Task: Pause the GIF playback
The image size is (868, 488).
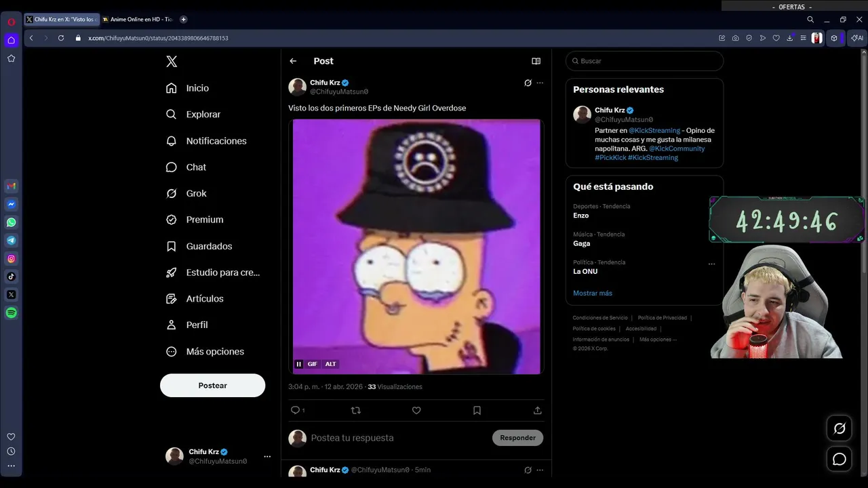Action: (298, 364)
